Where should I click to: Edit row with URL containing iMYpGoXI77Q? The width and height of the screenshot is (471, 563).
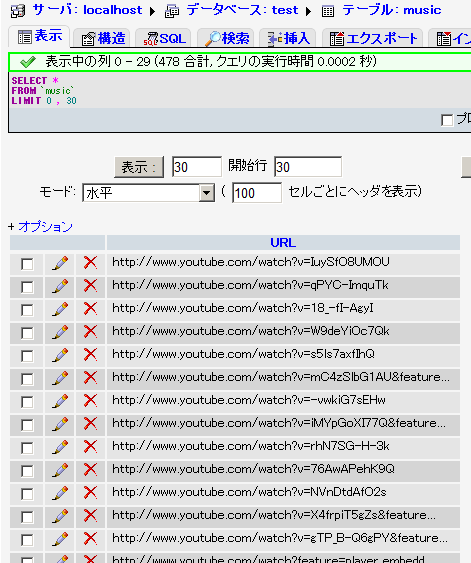click(60, 424)
